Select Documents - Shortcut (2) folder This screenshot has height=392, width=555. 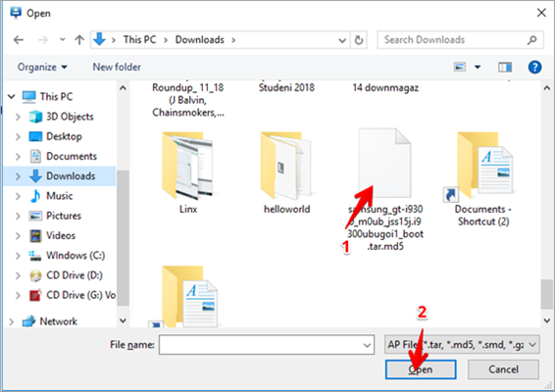click(x=483, y=178)
